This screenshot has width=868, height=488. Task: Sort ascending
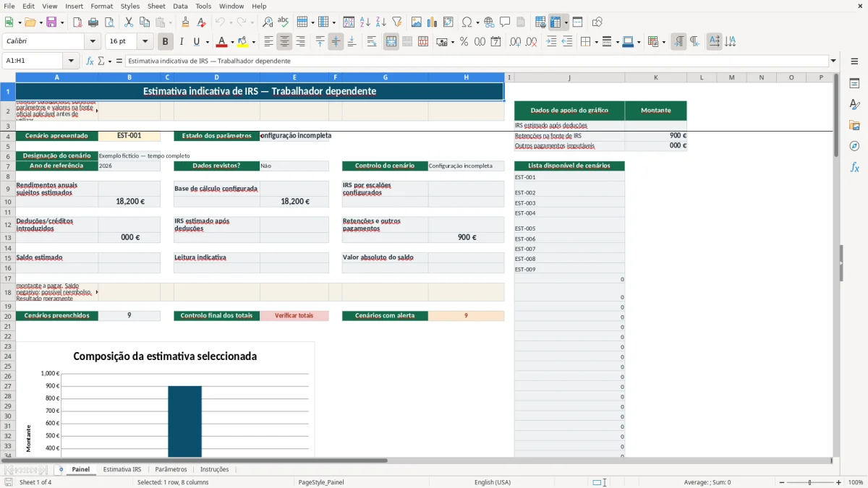pos(365,22)
